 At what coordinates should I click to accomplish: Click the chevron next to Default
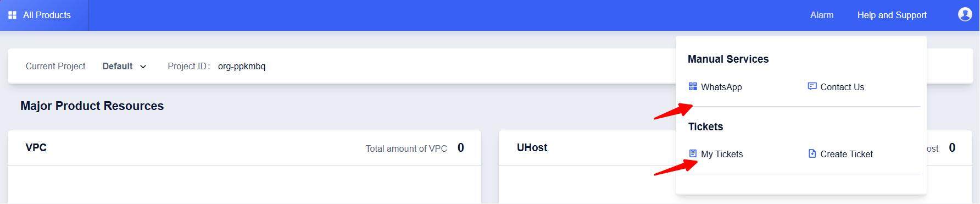point(143,67)
